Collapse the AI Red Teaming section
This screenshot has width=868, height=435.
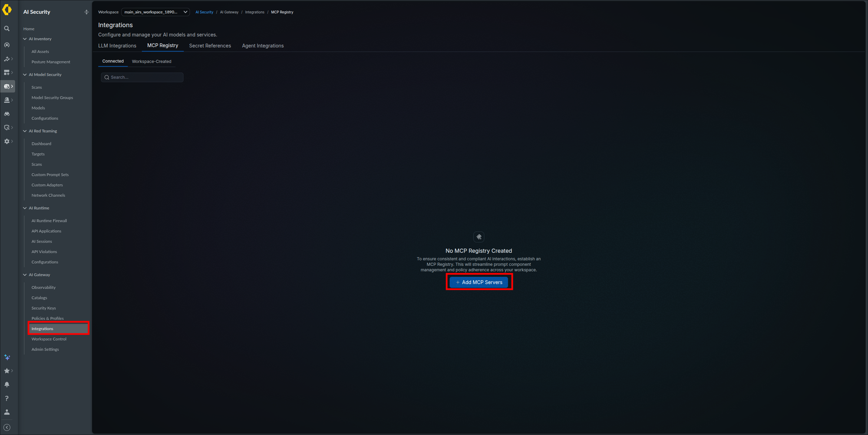(25, 131)
